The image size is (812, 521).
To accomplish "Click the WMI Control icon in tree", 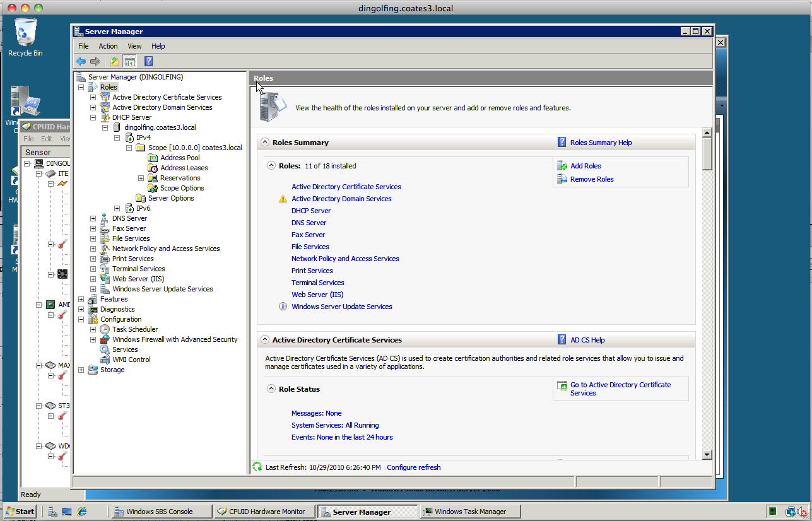I will [105, 360].
